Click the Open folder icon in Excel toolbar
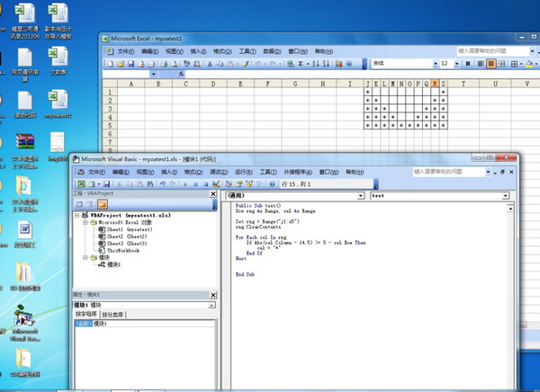Screen dimensions: 540x392 (x=121, y=64)
